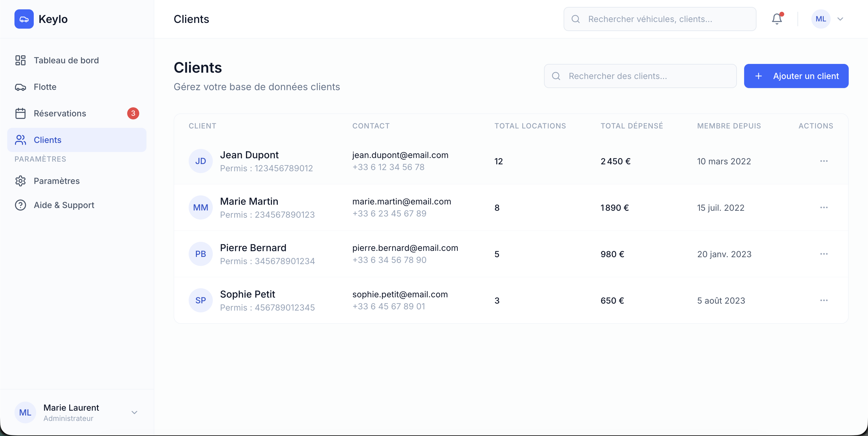Click the TOTAL DÉPENSÉ column header

click(x=632, y=126)
